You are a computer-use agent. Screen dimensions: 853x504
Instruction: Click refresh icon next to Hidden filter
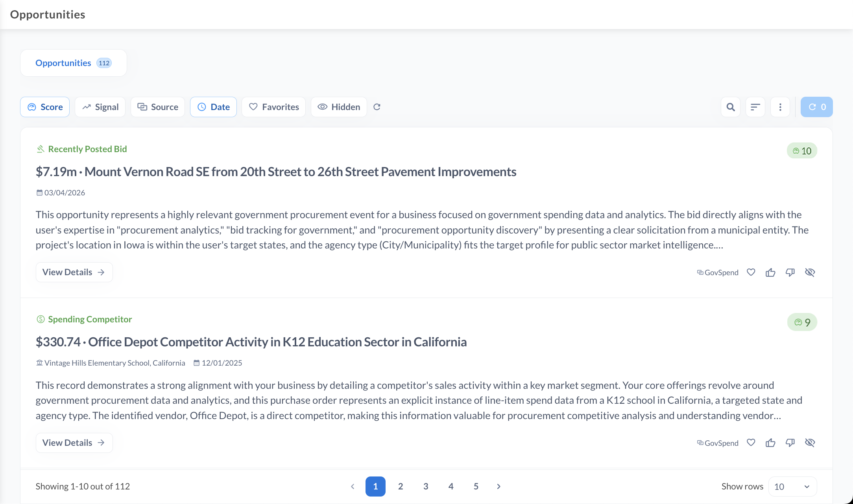(x=377, y=107)
